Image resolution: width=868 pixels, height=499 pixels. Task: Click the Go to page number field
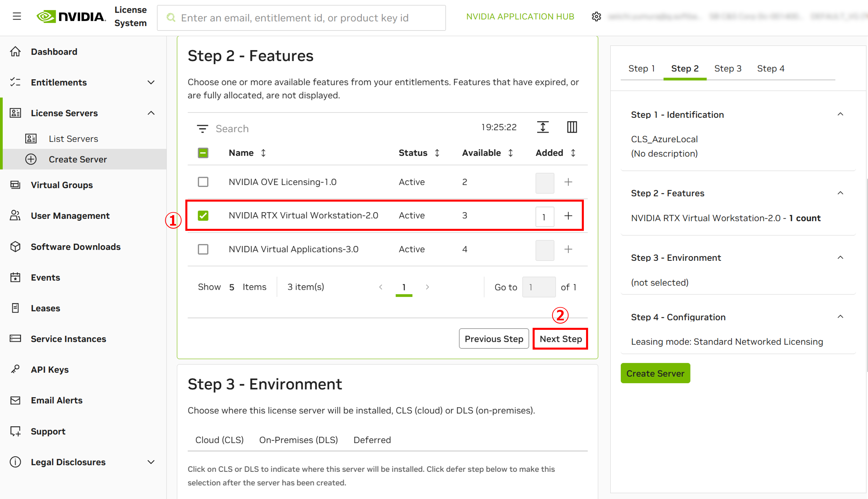pyautogui.click(x=539, y=287)
